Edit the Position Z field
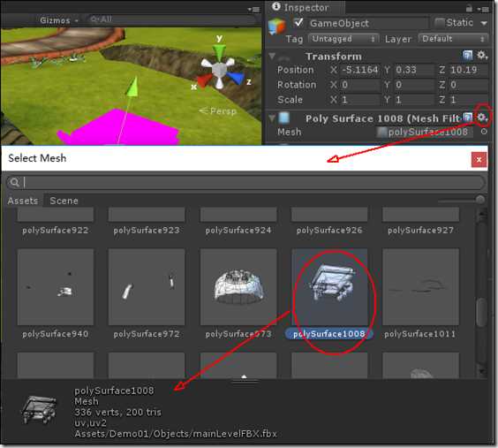This screenshot has width=498, height=448. pos(468,70)
